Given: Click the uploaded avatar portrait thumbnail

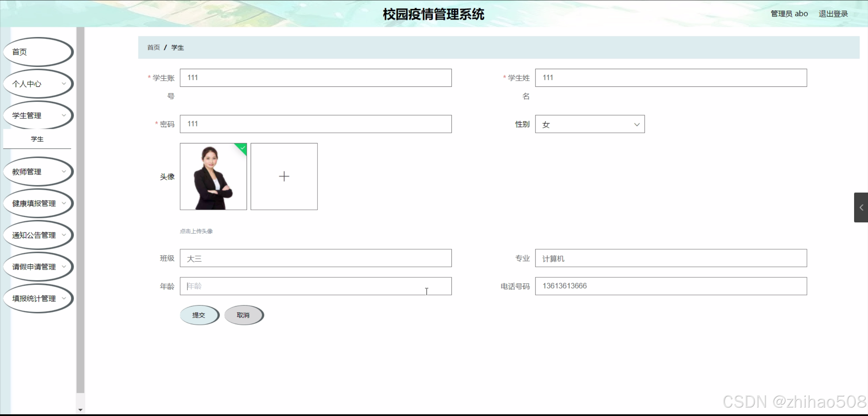Looking at the screenshot, I should point(213,176).
